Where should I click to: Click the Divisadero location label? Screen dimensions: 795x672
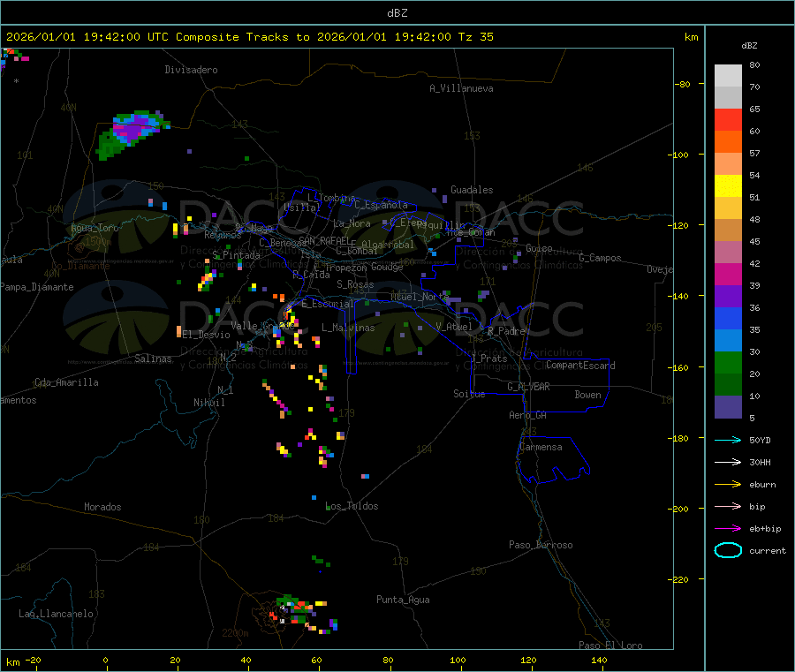coord(191,70)
